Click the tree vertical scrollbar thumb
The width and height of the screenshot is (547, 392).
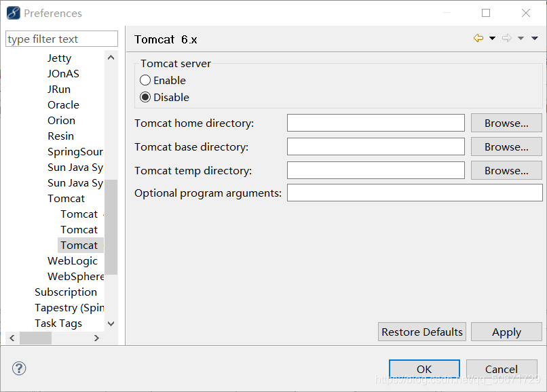111,227
